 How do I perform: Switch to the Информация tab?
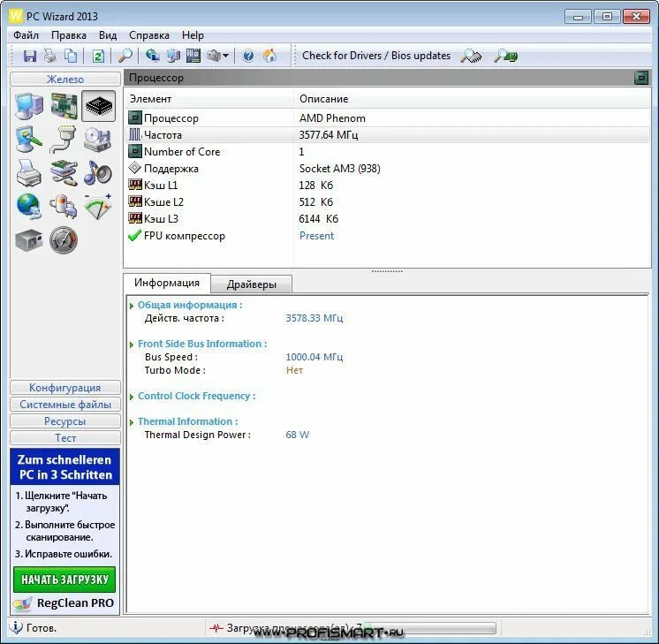point(167,283)
